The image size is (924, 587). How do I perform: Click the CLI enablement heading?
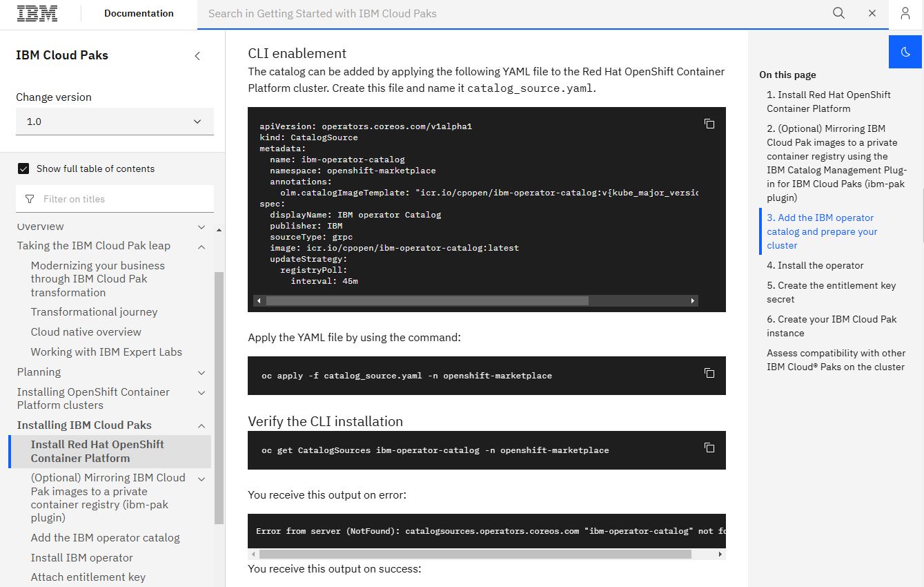(297, 53)
